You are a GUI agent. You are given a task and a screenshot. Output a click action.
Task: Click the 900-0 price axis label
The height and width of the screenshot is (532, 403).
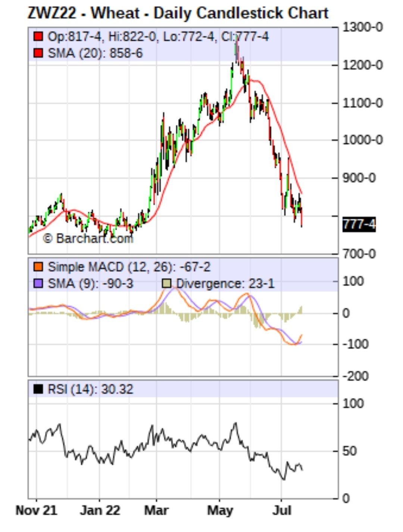click(x=359, y=178)
